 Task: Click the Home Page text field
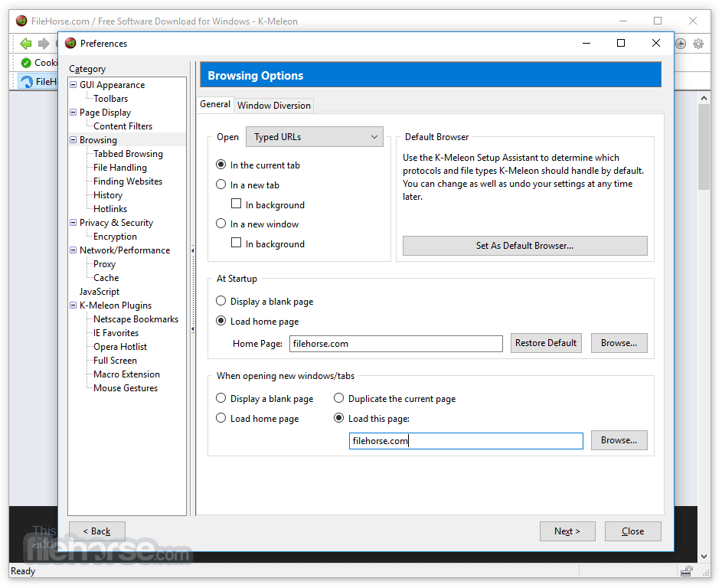click(x=396, y=344)
